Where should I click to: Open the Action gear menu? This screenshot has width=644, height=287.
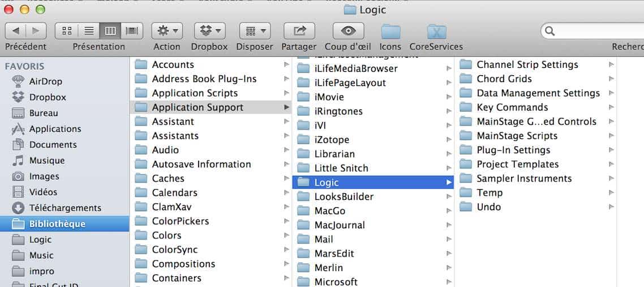click(x=167, y=31)
